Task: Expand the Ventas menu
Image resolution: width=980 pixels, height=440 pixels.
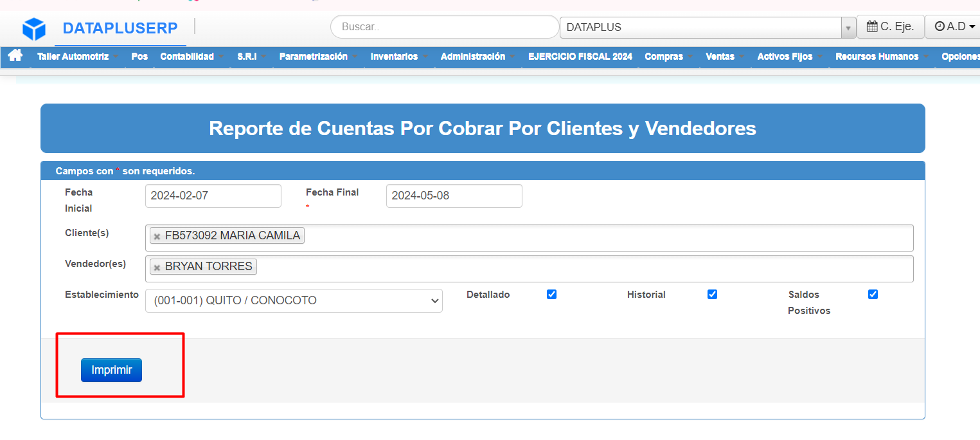Action: tap(725, 57)
